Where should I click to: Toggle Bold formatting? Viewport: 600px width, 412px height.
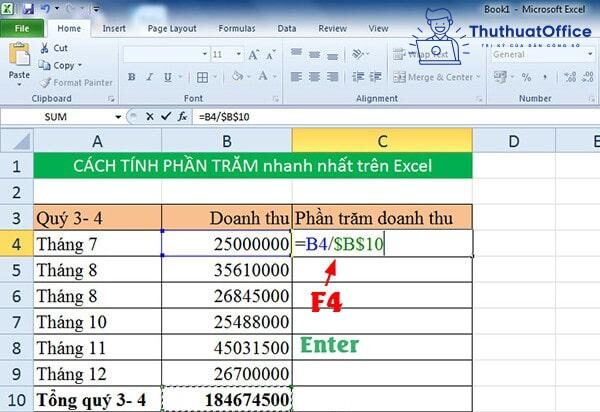pos(131,77)
